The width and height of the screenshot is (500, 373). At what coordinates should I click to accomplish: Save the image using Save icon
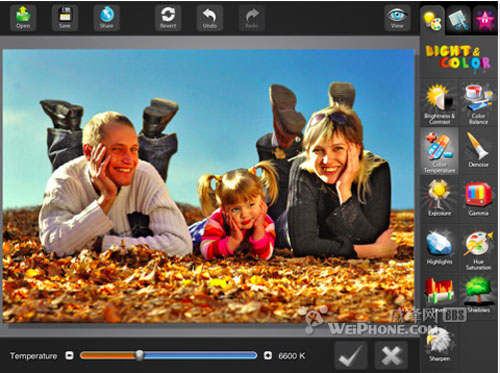tap(65, 18)
